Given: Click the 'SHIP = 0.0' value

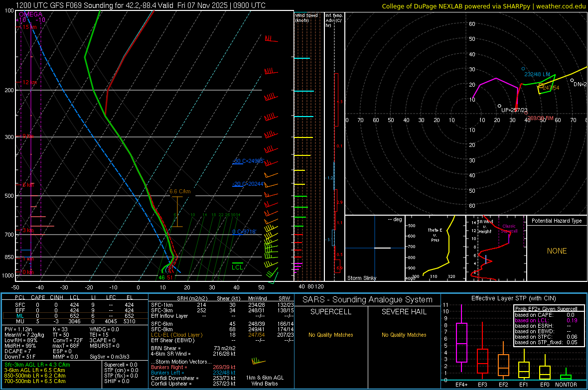Looking at the screenshot, I should (x=117, y=381).
